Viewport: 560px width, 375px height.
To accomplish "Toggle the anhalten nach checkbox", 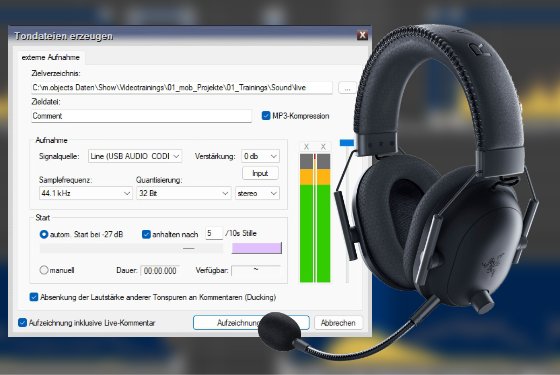I will click(146, 234).
